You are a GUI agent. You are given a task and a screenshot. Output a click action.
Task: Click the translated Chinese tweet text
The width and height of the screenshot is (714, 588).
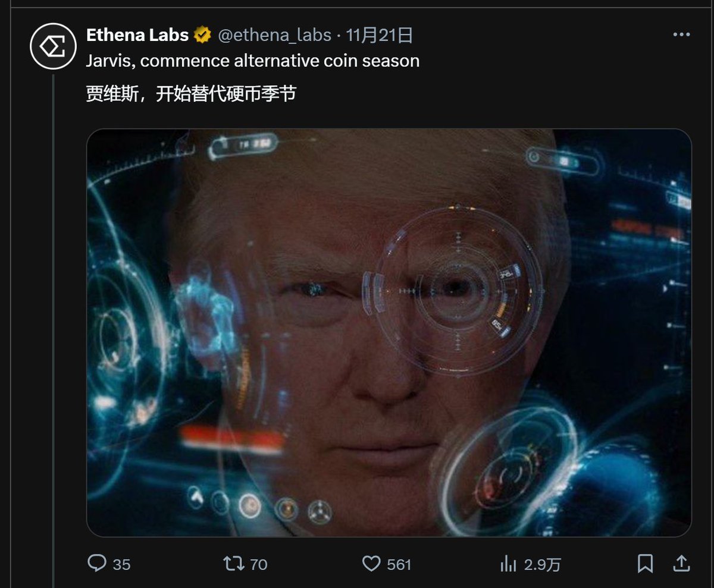191,93
